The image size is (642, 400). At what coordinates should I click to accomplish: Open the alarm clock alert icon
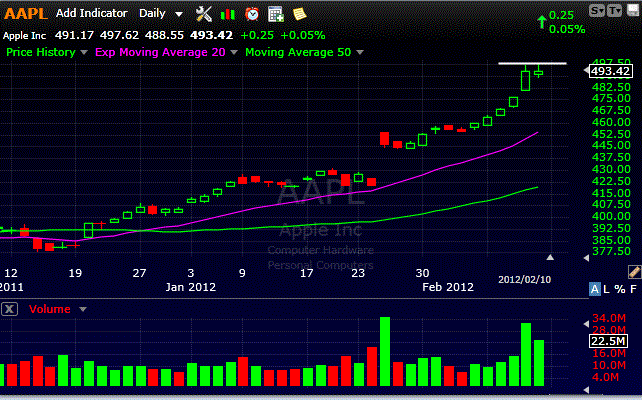point(252,14)
